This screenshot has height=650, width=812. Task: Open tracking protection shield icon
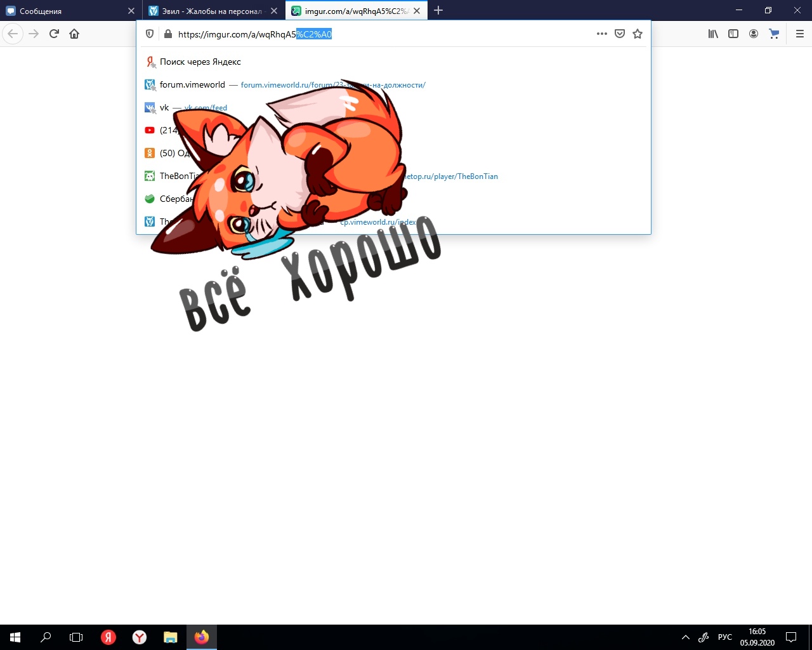coord(150,34)
